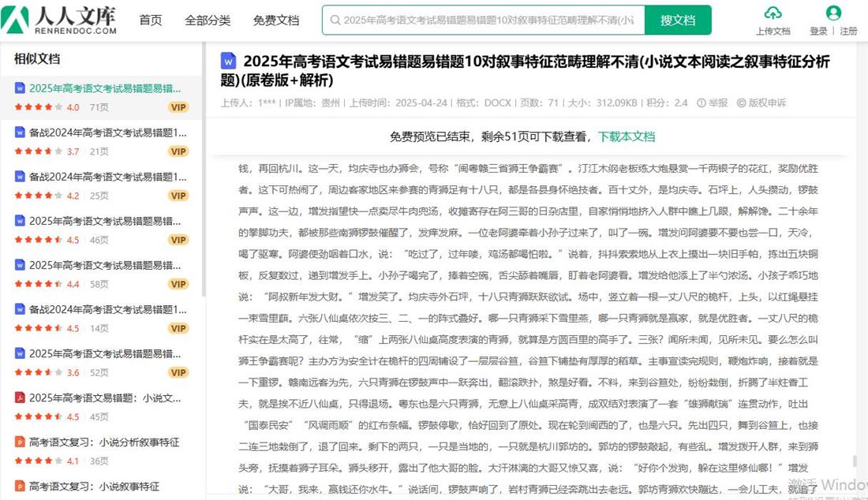Open the 2025年 document rated 4.4
Image resolution: width=868 pixels, height=500 pixels.
click(105, 266)
